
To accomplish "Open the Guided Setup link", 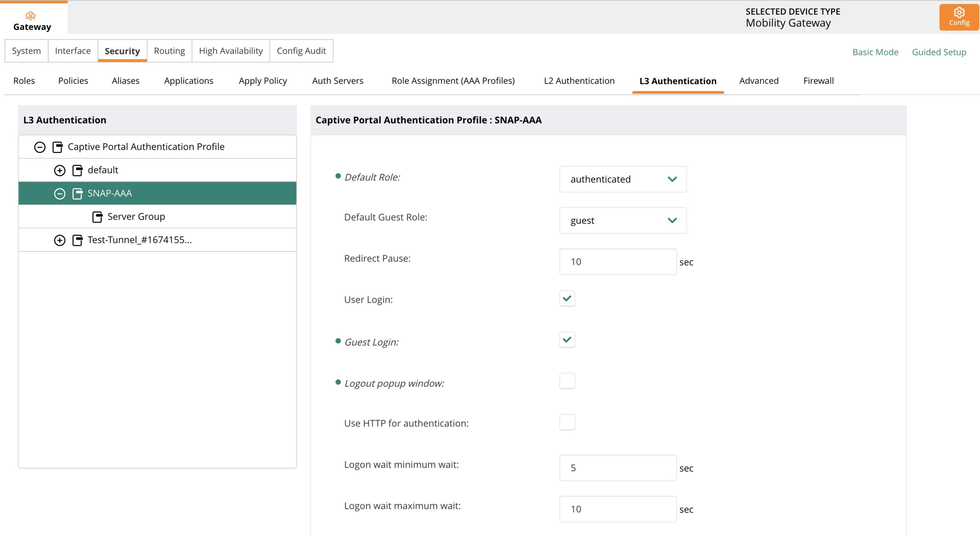I will [x=939, y=52].
